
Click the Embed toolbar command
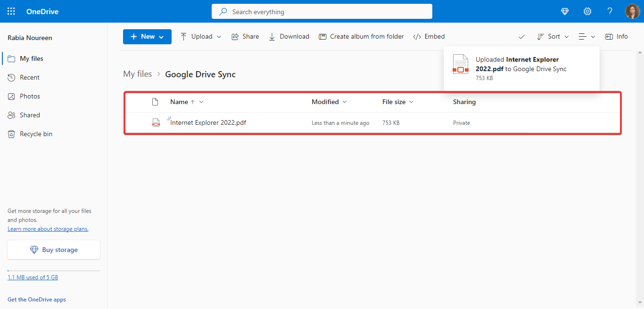coord(429,36)
